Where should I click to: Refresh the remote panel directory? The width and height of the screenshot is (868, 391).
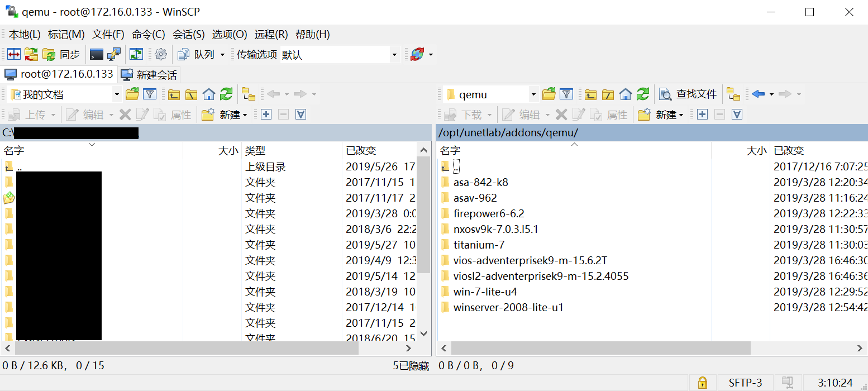[x=643, y=94]
